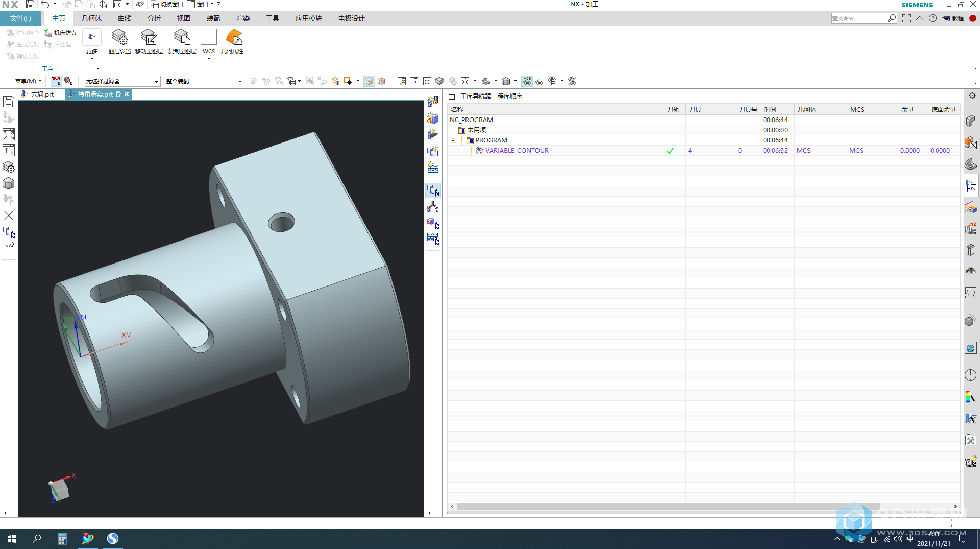Screen dimensions: 980x549
Task: Click the X close icon in left panel
Action: point(9,216)
